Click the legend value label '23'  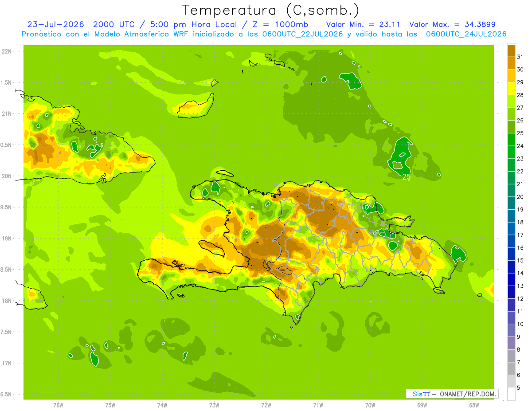pyautogui.click(x=520, y=159)
